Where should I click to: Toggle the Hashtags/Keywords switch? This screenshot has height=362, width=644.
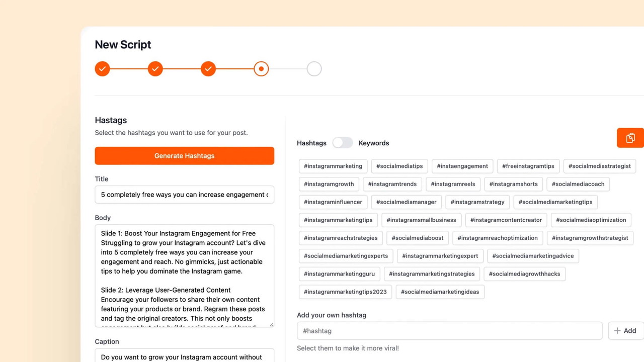click(x=343, y=143)
